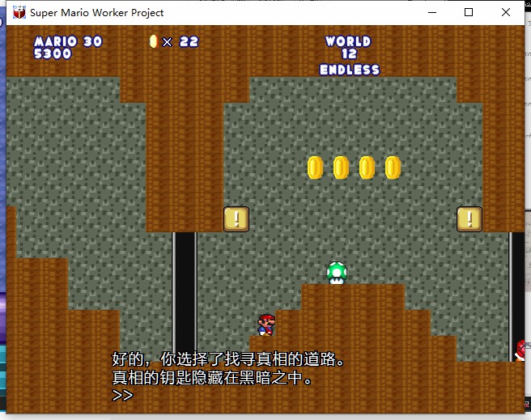Close the Super Mario Worker Project window

click(x=506, y=12)
